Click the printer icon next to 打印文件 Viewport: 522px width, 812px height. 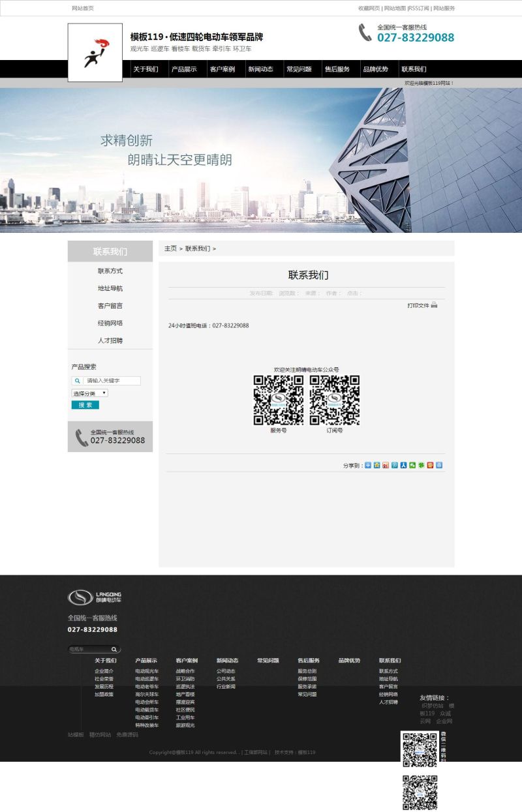click(434, 305)
